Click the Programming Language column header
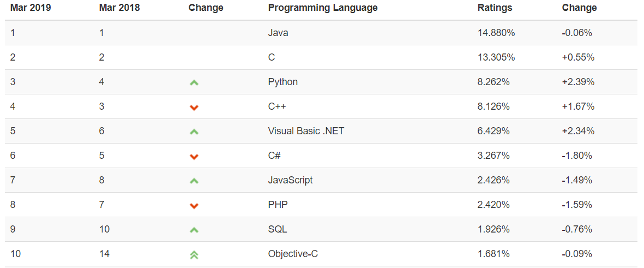This screenshot has height=268, width=644. click(323, 8)
